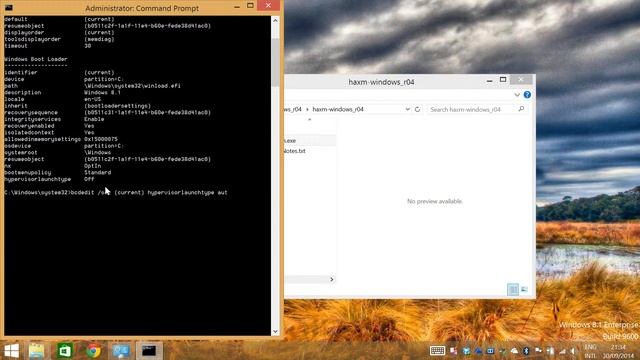The width and height of the screenshot is (640, 360).
Task: Close the Administrator Command Prompt window
Action: click(268, 5)
